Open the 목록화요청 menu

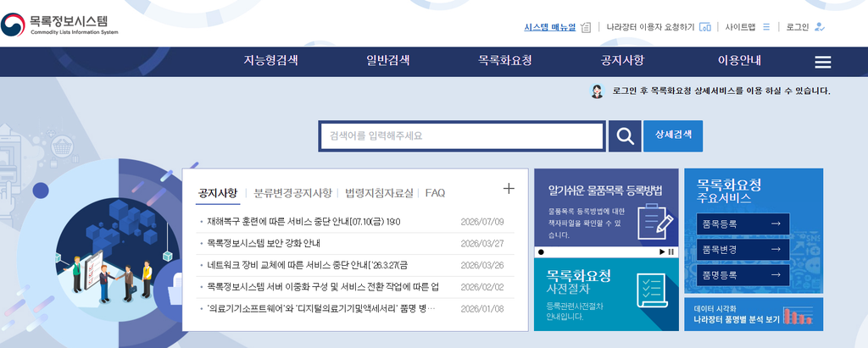click(505, 61)
